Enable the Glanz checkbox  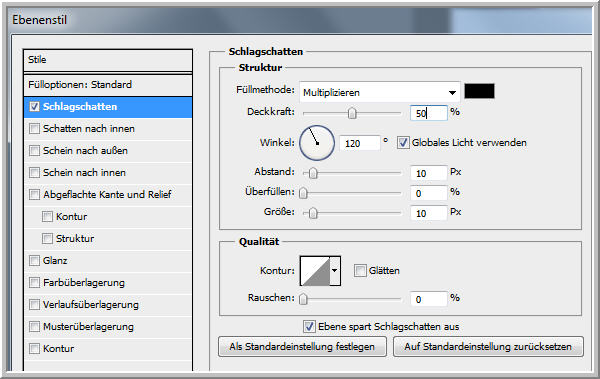34,260
